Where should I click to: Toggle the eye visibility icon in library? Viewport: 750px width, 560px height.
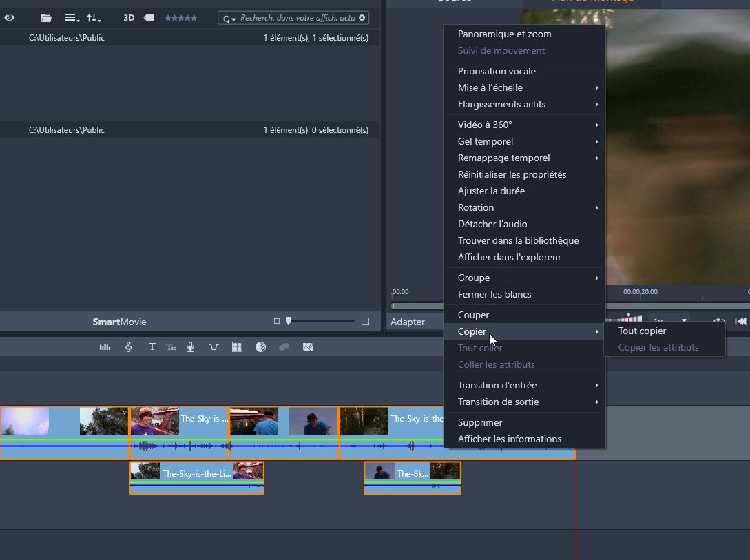[x=10, y=18]
